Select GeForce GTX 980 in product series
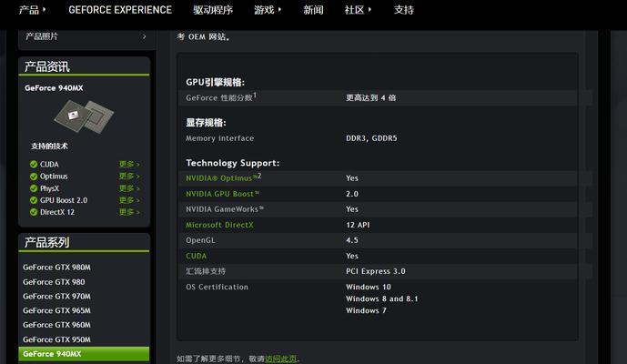This screenshot has height=364, width=627. [54, 282]
